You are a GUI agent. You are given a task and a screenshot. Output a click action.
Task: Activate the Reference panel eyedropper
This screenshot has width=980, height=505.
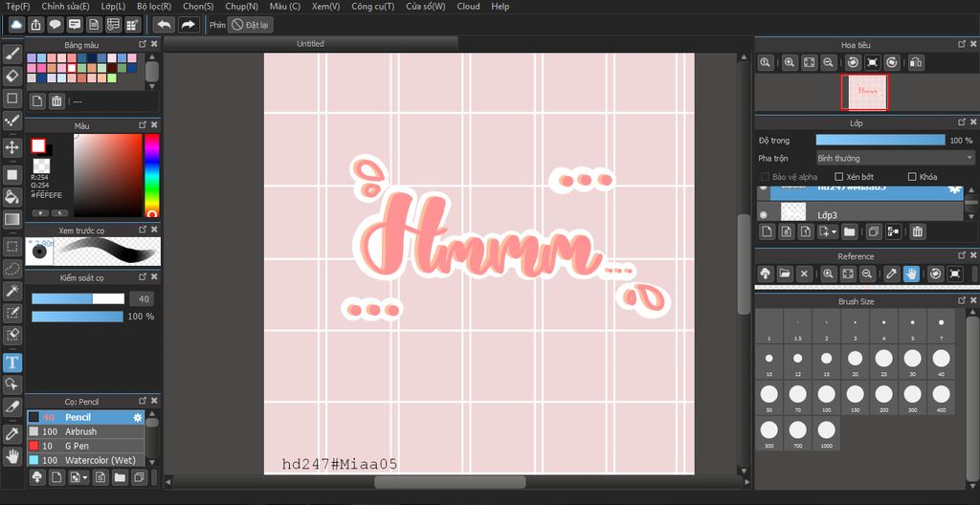click(892, 274)
